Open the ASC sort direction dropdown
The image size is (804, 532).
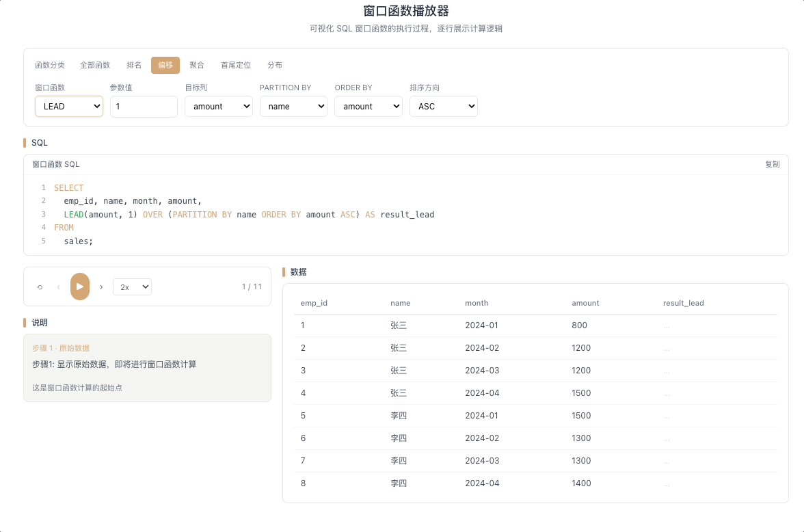444,106
